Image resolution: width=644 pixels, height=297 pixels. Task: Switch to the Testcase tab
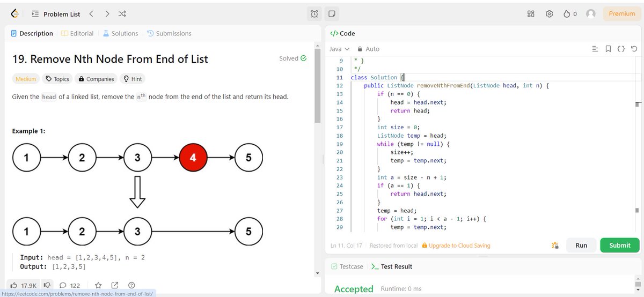[347, 266]
